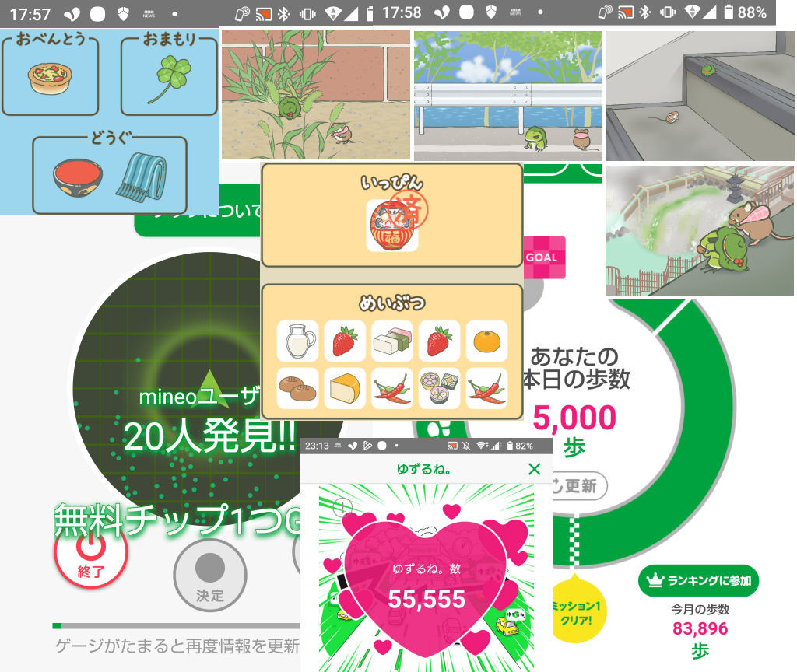Image resolution: width=797 pixels, height=672 pixels.
Task: Tap the BBC News notification beside 17:57
Action: [x=149, y=14]
